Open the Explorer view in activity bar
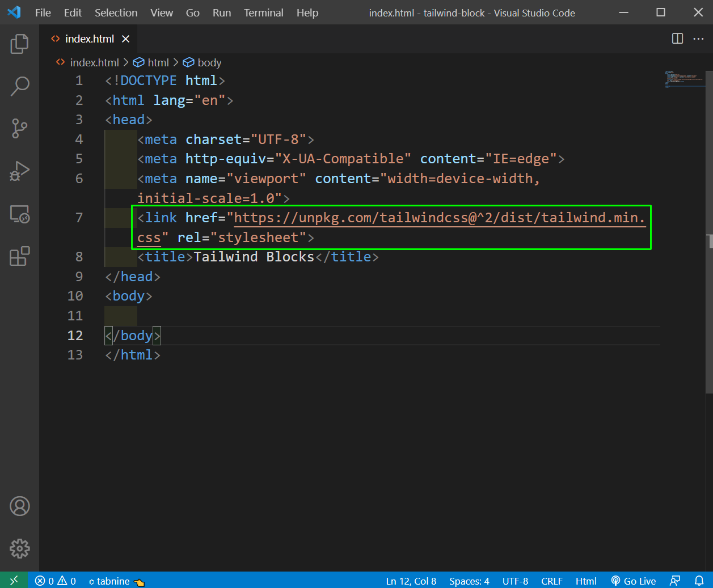This screenshot has height=588, width=713. (x=19, y=44)
